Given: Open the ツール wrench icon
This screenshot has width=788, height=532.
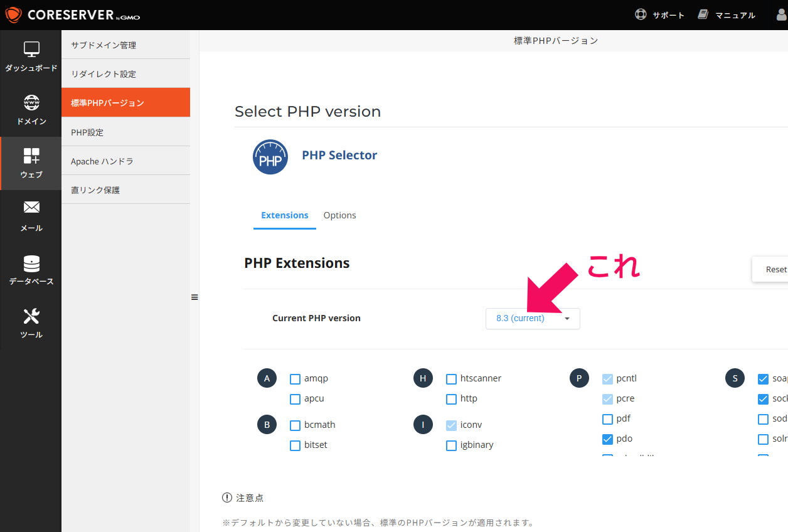Looking at the screenshot, I should point(31,316).
